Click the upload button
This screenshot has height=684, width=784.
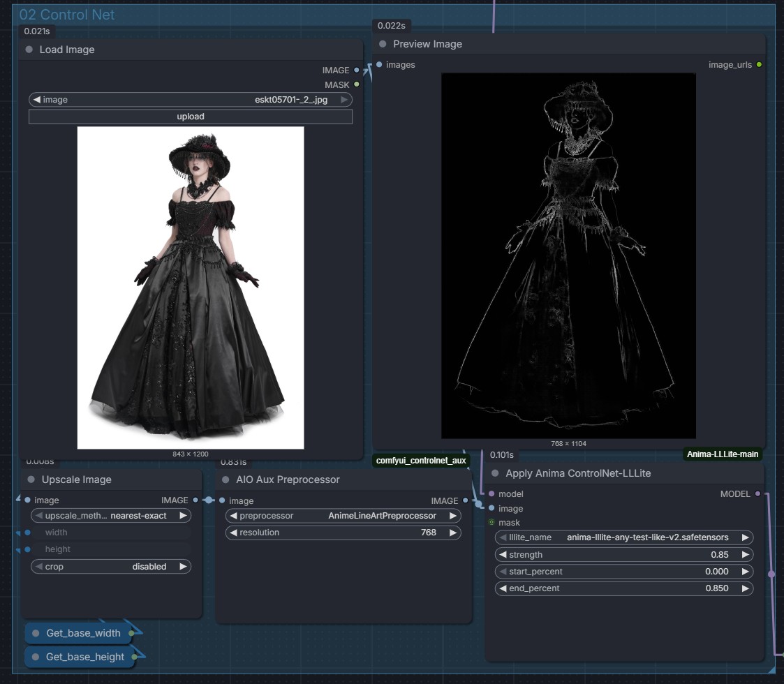pos(191,117)
